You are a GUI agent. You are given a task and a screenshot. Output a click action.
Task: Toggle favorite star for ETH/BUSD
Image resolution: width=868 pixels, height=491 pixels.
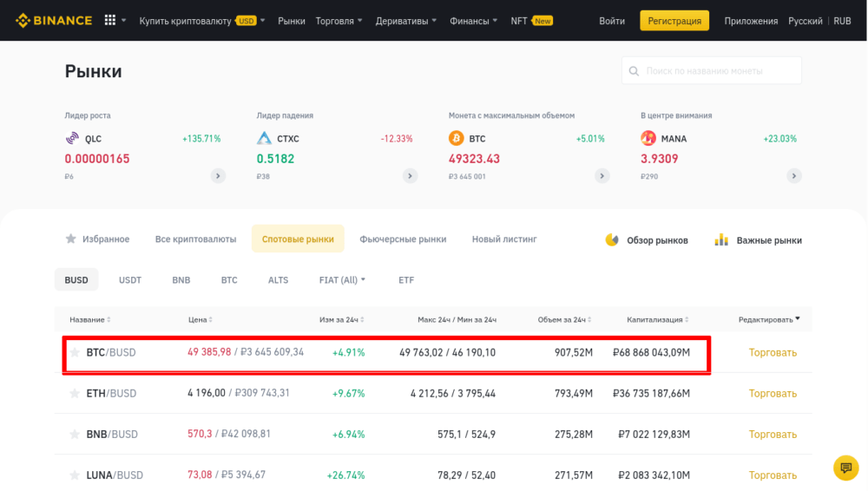pos(75,393)
